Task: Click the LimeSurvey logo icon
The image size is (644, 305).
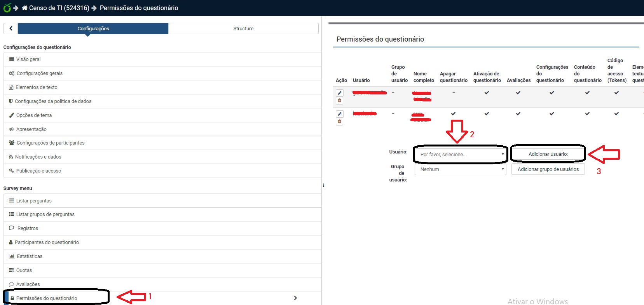Action: [7, 8]
